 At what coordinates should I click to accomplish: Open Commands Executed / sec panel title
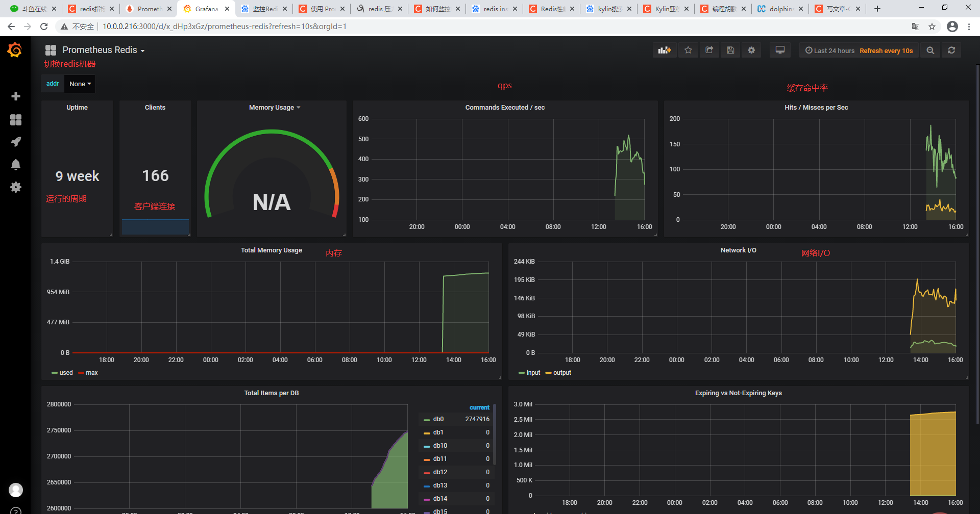pos(505,108)
